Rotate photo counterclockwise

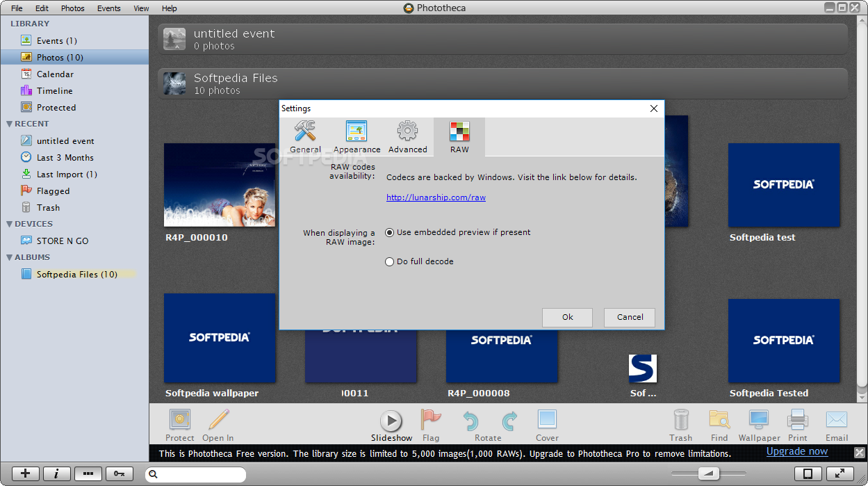[472, 420]
